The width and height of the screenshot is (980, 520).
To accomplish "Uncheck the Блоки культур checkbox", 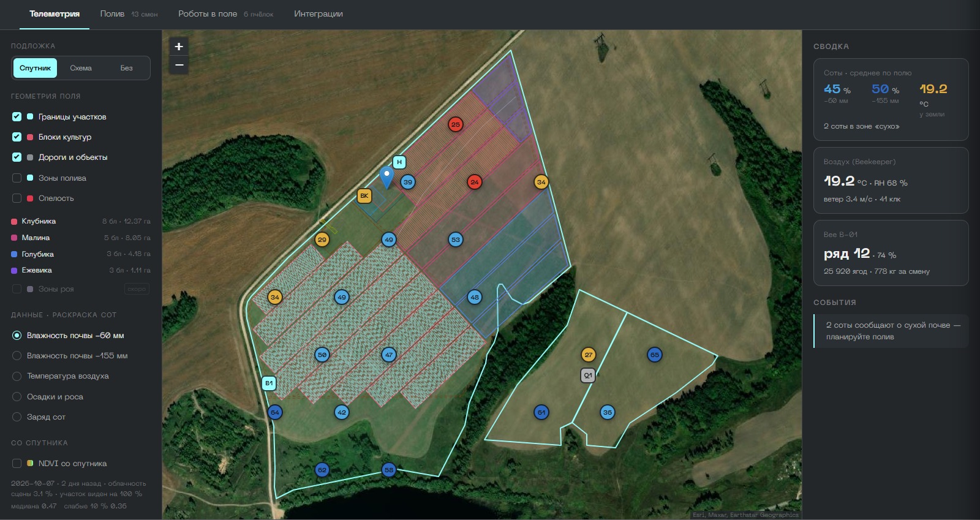I will click(17, 137).
